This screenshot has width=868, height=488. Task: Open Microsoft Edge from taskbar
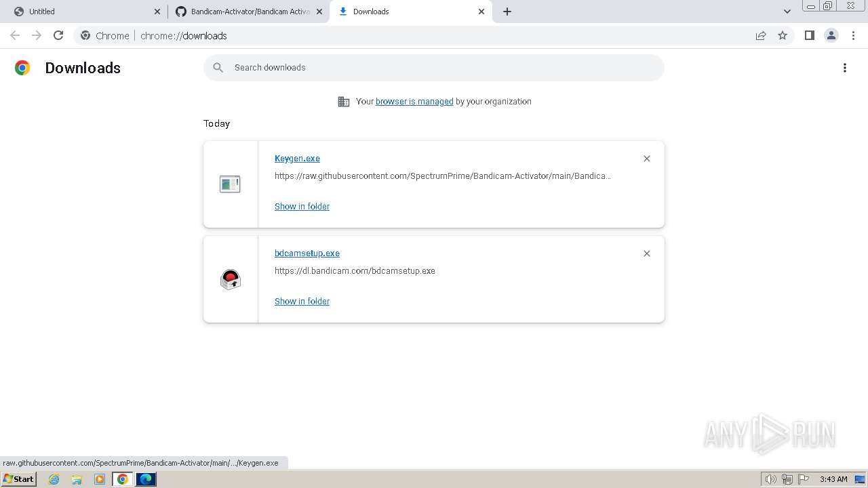tap(146, 479)
